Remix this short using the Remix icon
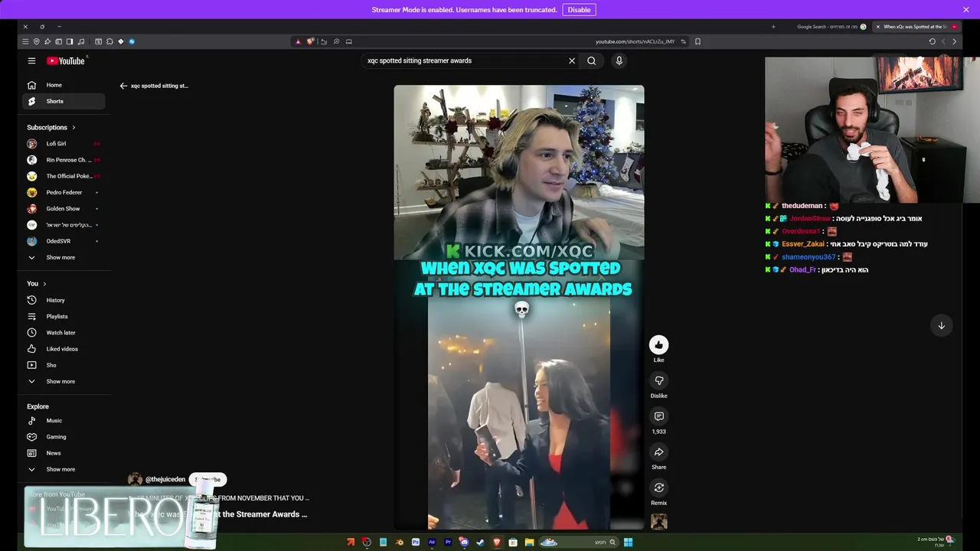980x551 pixels. tap(658, 487)
